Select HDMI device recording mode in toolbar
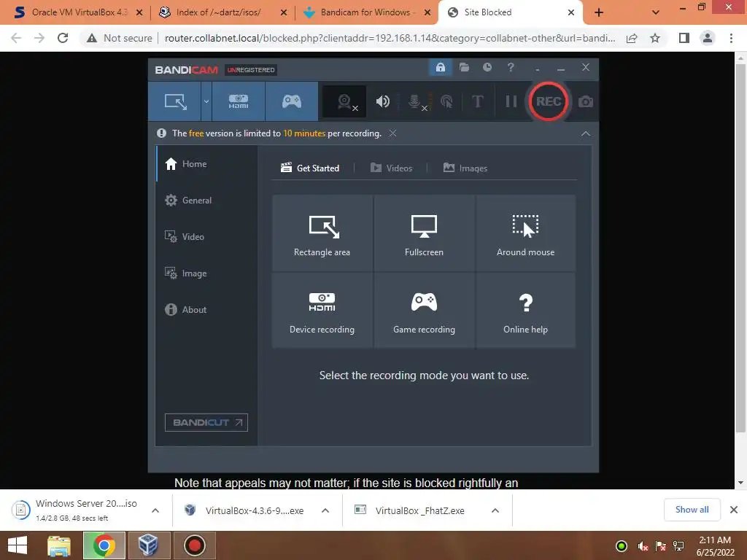This screenshot has height=560, width=747. [x=239, y=101]
